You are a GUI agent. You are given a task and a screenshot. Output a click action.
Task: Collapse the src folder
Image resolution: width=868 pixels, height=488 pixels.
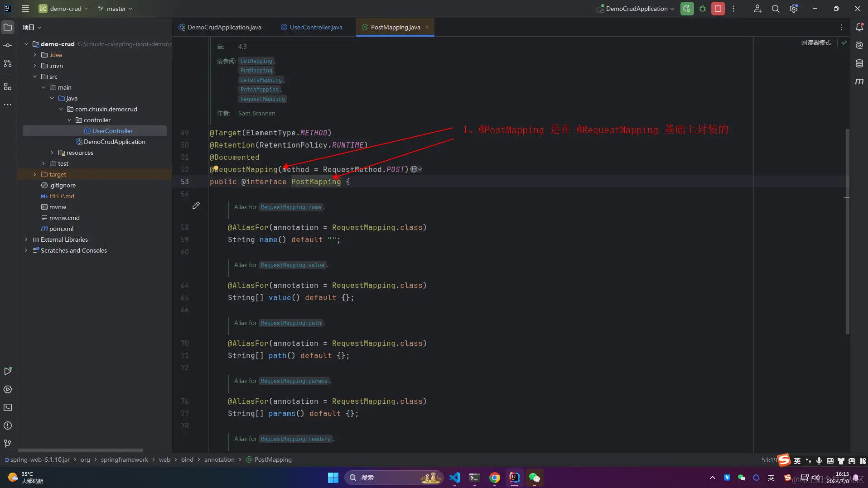coord(35,77)
